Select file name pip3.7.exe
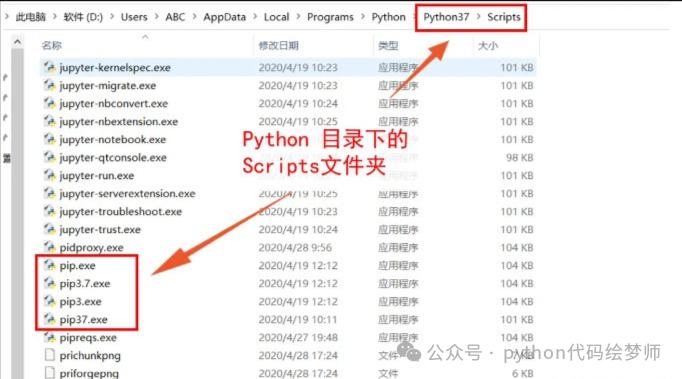Image resolution: width=682 pixels, height=379 pixels. 85,284
